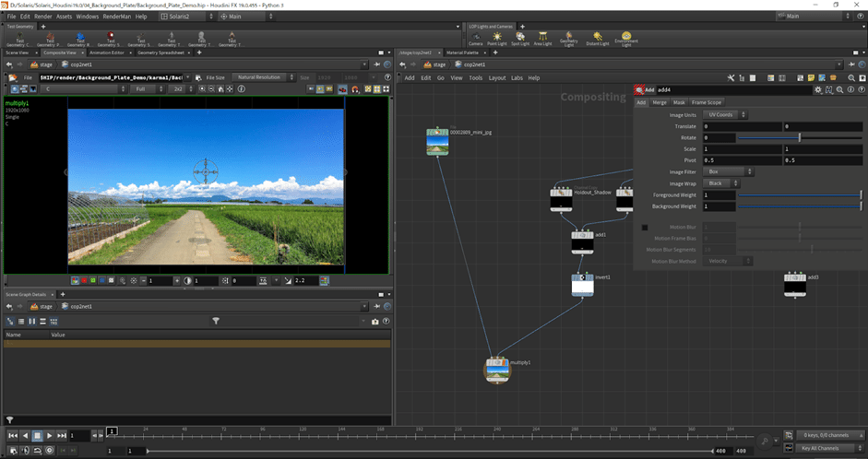Open the Natural Resolution size dropdown
Image resolution: width=868 pixels, height=459 pixels.
(261, 77)
